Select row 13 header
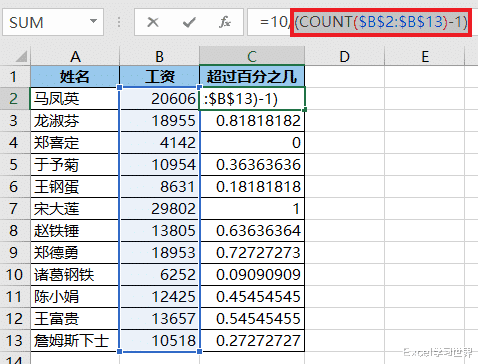This screenshot has width=478, height=364. [x=15, y=341]
